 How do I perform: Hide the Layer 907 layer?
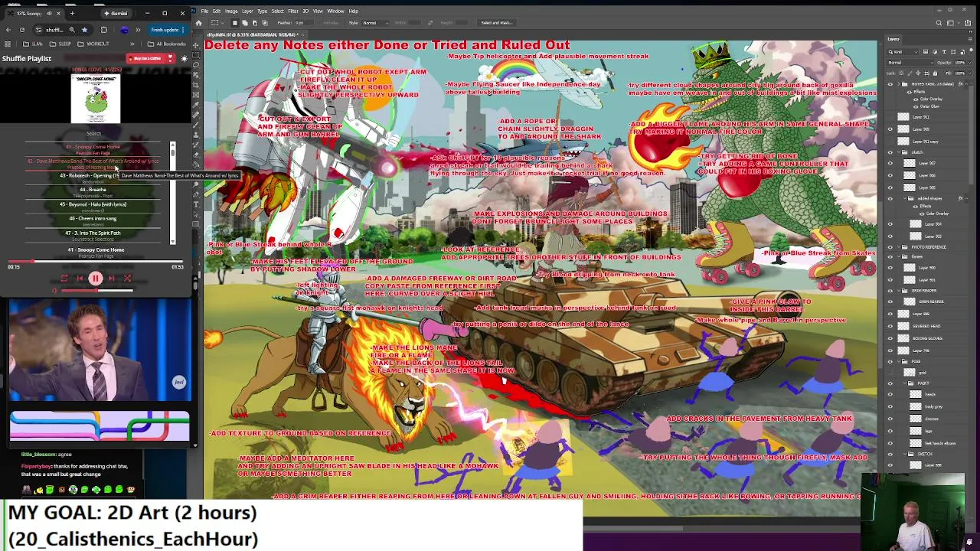click(x=890, y=163)
